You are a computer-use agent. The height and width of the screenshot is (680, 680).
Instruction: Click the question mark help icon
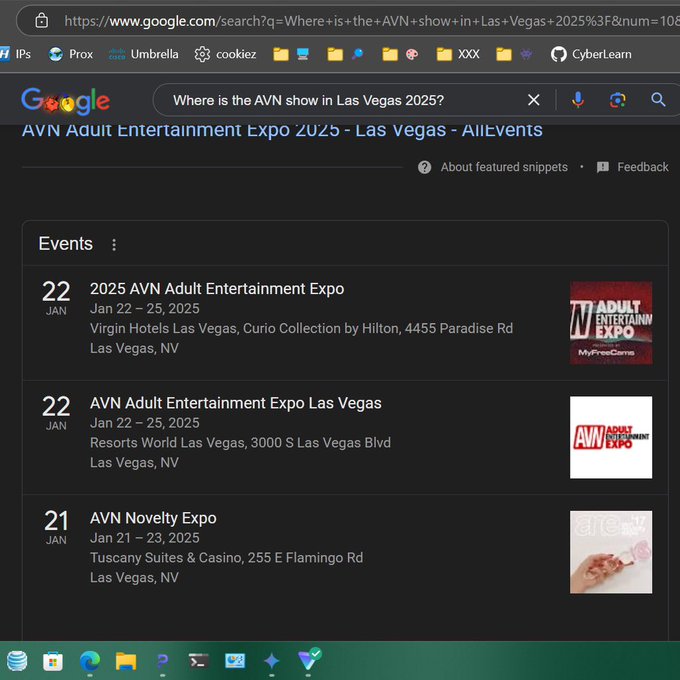pos(425,167)
